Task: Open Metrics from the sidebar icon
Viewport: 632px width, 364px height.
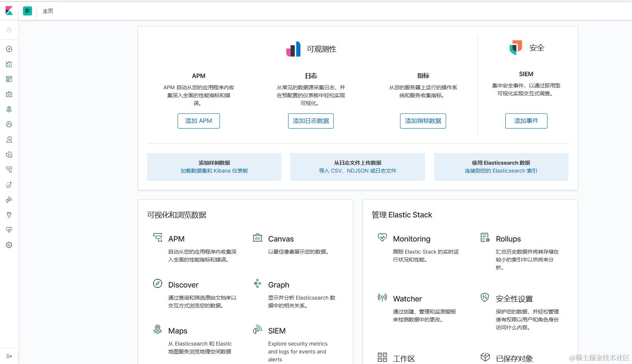Action: coord(9,139)
